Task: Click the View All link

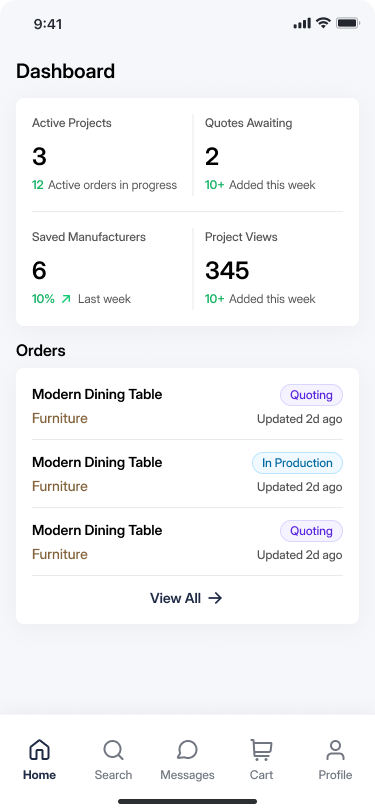Action: tap(186, 598)
